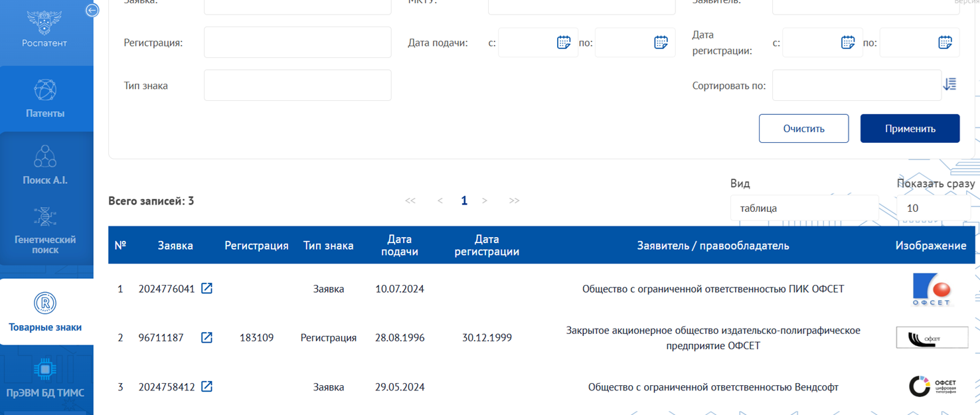Click the Изображение column header
The height and width of the screenshot is (415, 980).
pyautogui.click(x=931, y=246)
